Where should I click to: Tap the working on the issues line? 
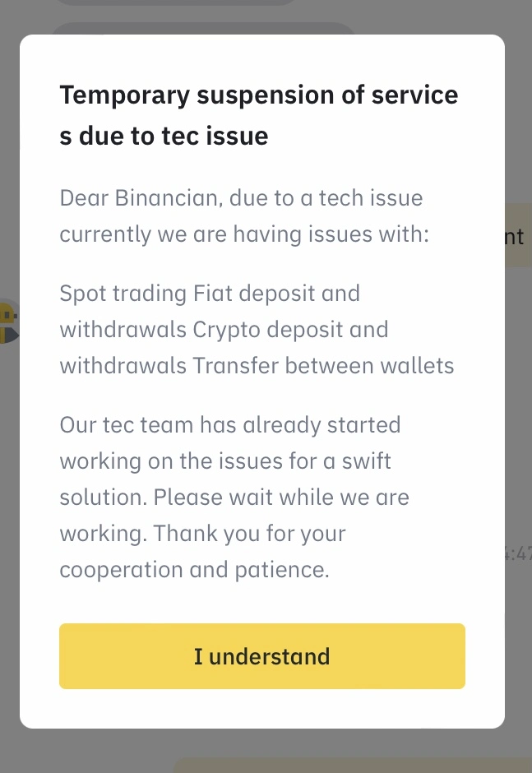[x=225, y=461]
